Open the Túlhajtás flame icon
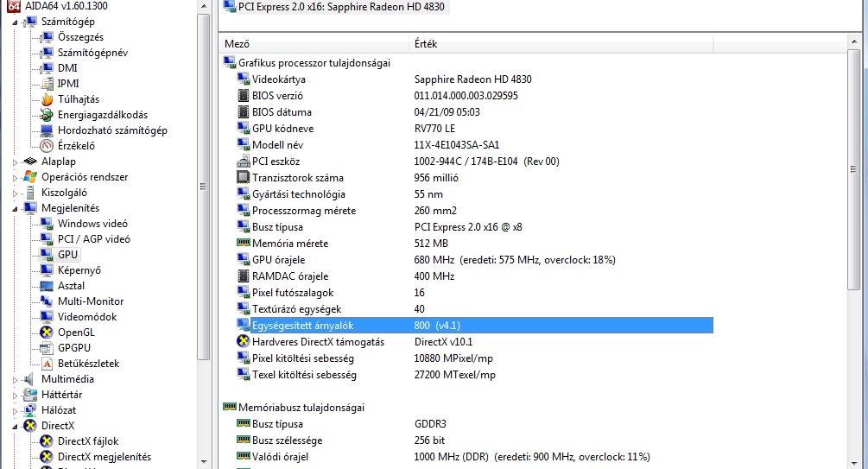Image resolution: width=868 pixels, height=469 pixels. coord(47,99)
